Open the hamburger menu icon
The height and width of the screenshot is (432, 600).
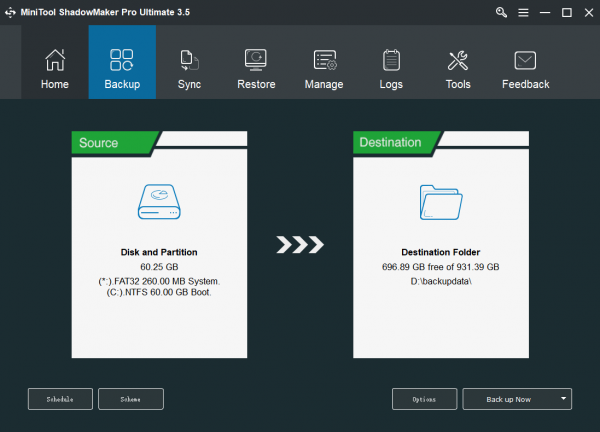(523, 13)
